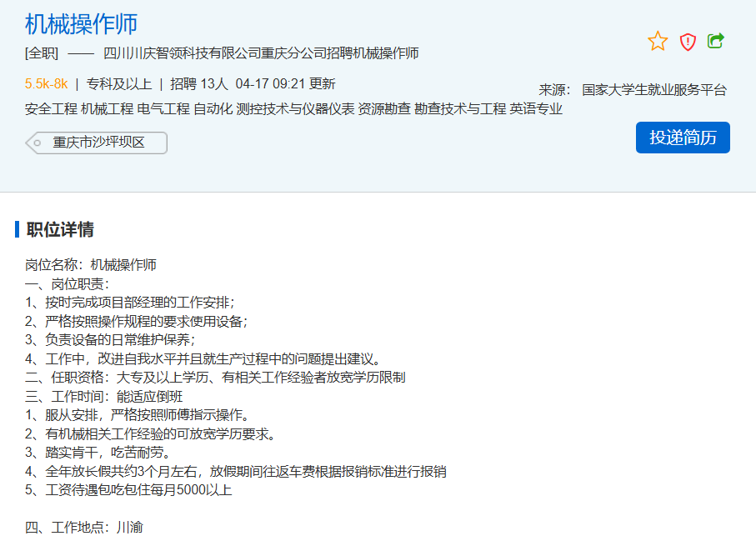Click the 安全工程 major tag

(x=51, y=109)
